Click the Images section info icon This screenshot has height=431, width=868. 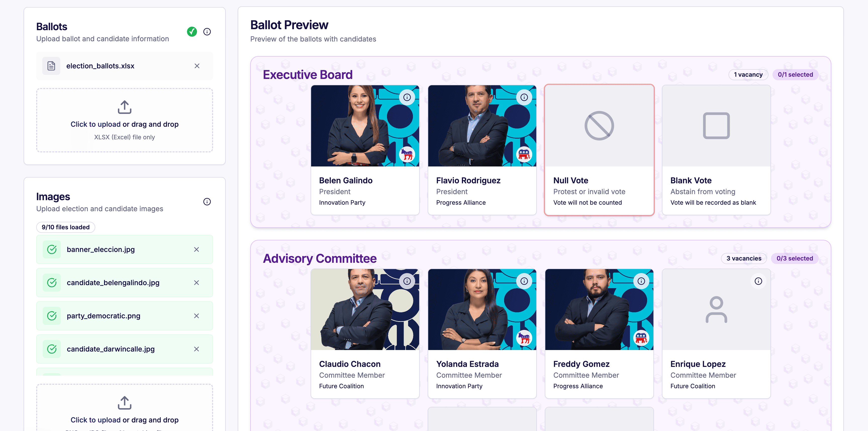207,202
